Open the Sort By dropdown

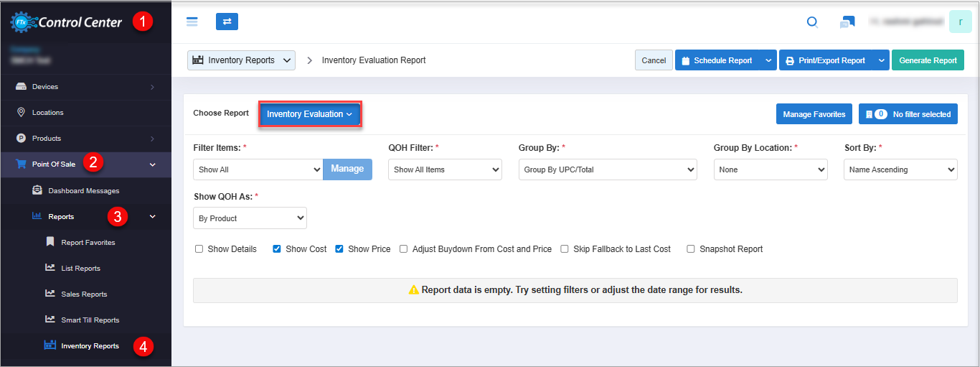point(900,169)
